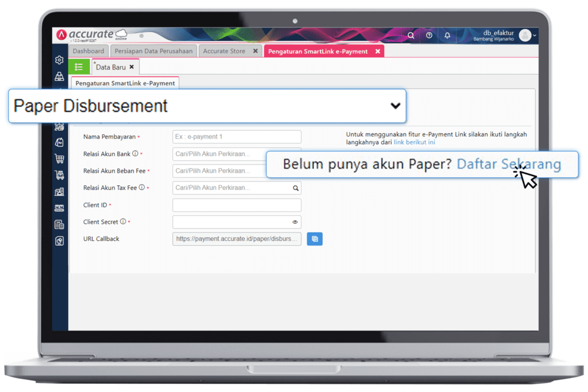The image size is (588, 392).
Task: Focus the Client Secret field
Action: [237, 222]
